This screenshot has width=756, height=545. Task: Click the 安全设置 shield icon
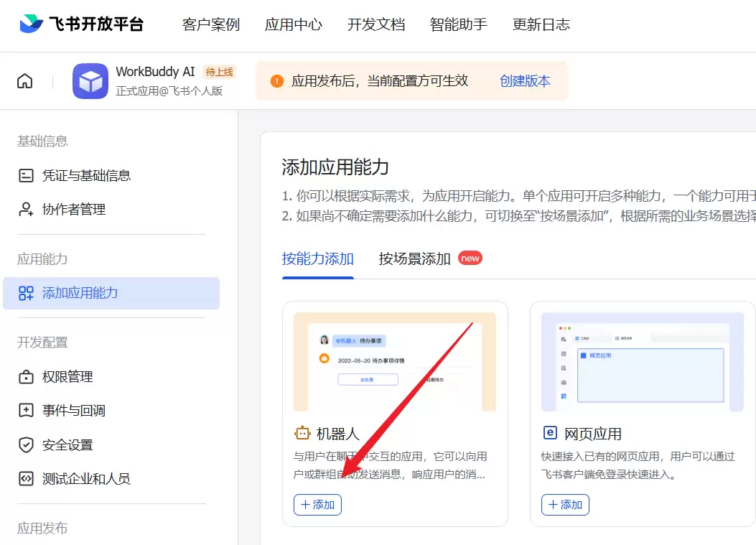tap(26, 444)
